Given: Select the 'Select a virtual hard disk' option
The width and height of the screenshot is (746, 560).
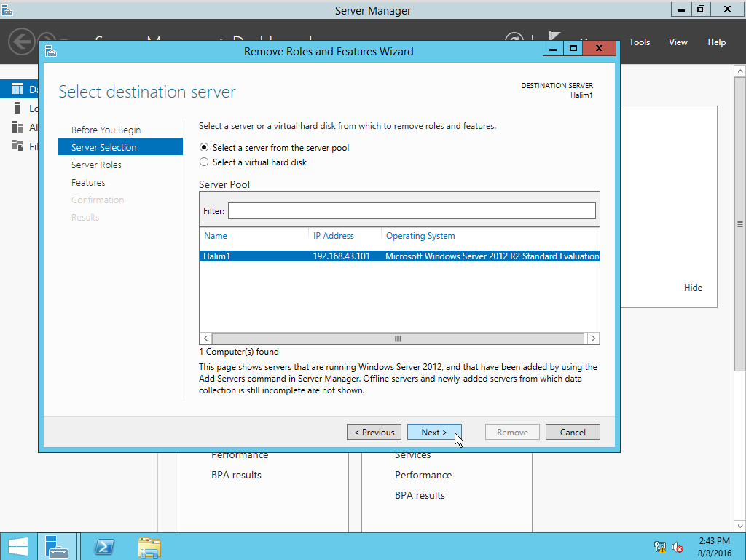Looking at the screenshot, I should coord(205,162).
